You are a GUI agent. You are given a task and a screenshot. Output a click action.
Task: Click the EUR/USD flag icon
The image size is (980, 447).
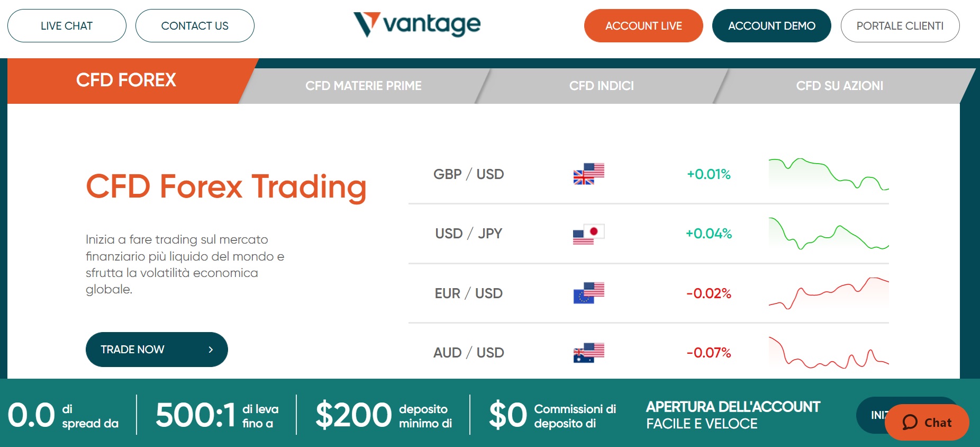589,293
